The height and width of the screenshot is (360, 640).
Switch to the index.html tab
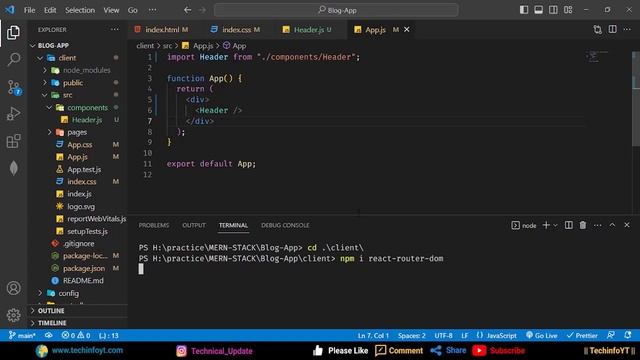pyautogui.click(x=162, y=29)
